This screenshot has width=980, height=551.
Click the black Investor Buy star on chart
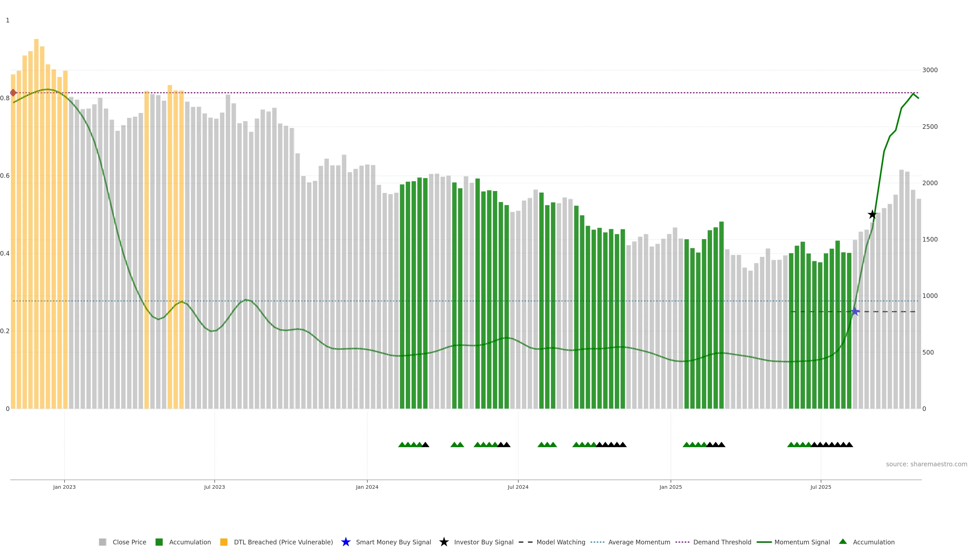coord(872,215)
